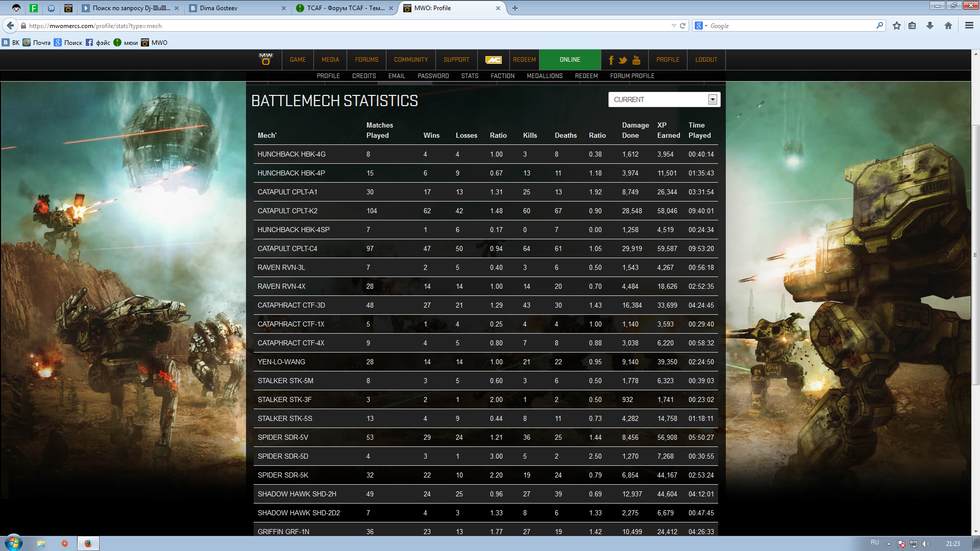Click LOGOUT link
This screenshot has width=980, height=551.
click(706, 60)
